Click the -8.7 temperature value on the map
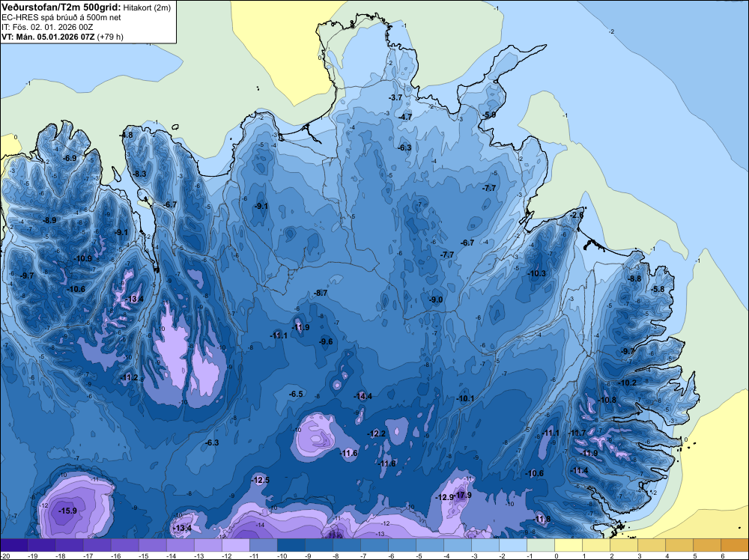This screenshot has width=749, height=560. pos(320,293)
